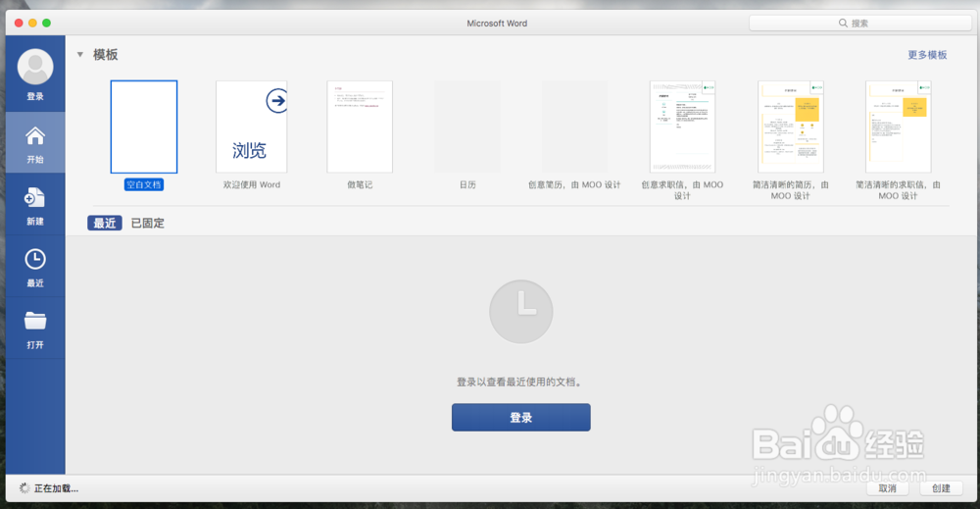This screenshot has height=509, width=980.
Task: Click the 登录 text under the avatar
Action: 35,96
